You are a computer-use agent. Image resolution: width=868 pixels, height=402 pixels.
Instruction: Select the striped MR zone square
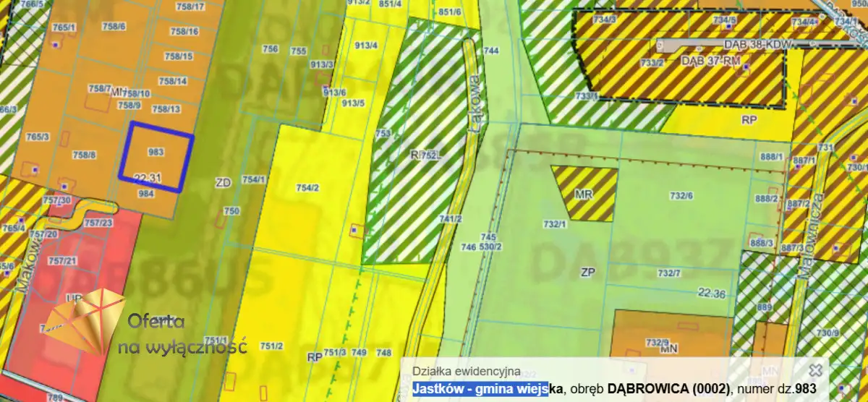pyautogui.click(x=584, y=194)
